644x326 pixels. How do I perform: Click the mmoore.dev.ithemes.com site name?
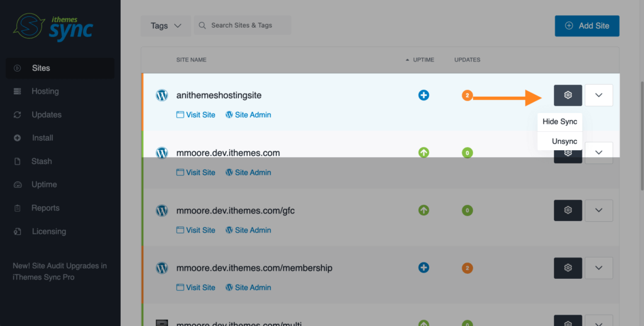pyautogui.click(x=228, y=153)
